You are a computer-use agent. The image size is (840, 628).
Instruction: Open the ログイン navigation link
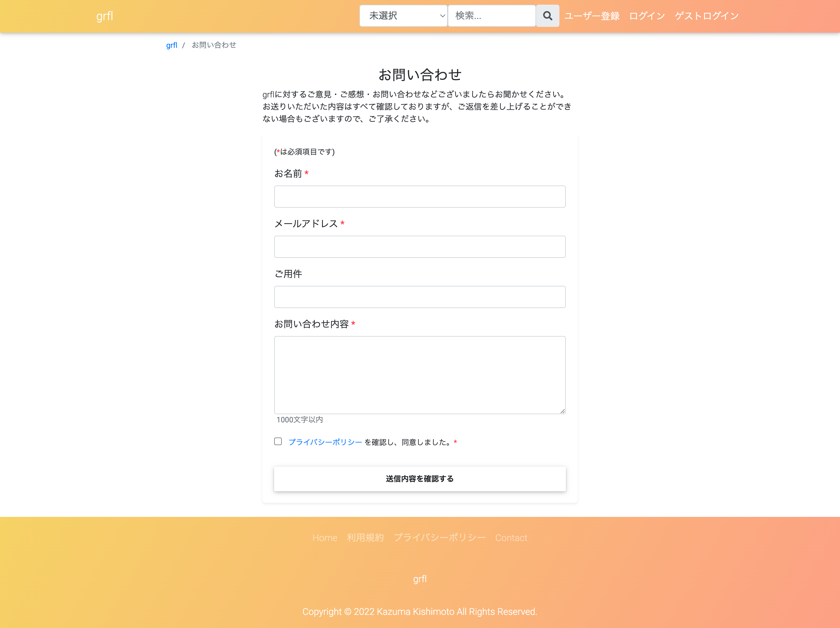pyautogui.click(x=647, y=16)
